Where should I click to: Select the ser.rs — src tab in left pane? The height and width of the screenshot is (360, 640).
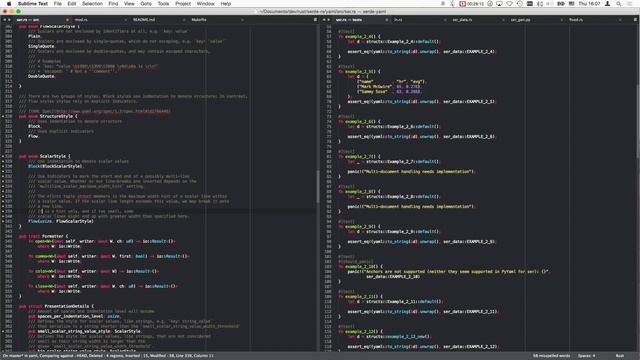[x=28, y=20]
